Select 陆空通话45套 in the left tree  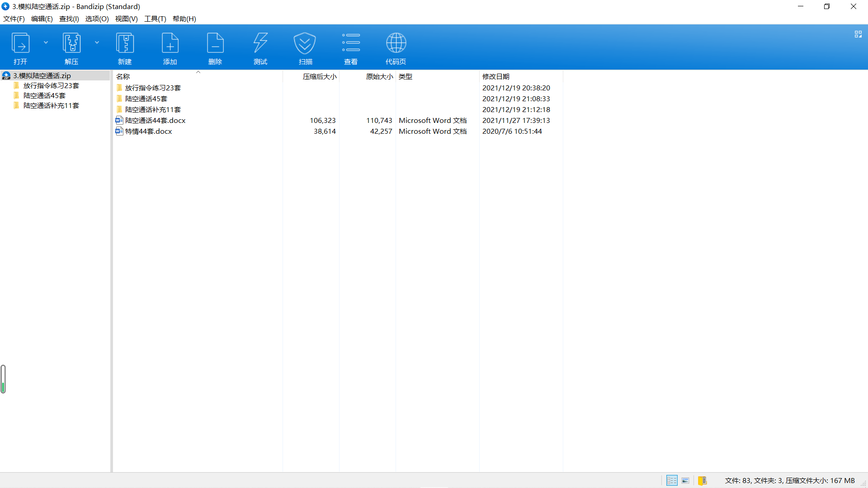coord(44,96)
